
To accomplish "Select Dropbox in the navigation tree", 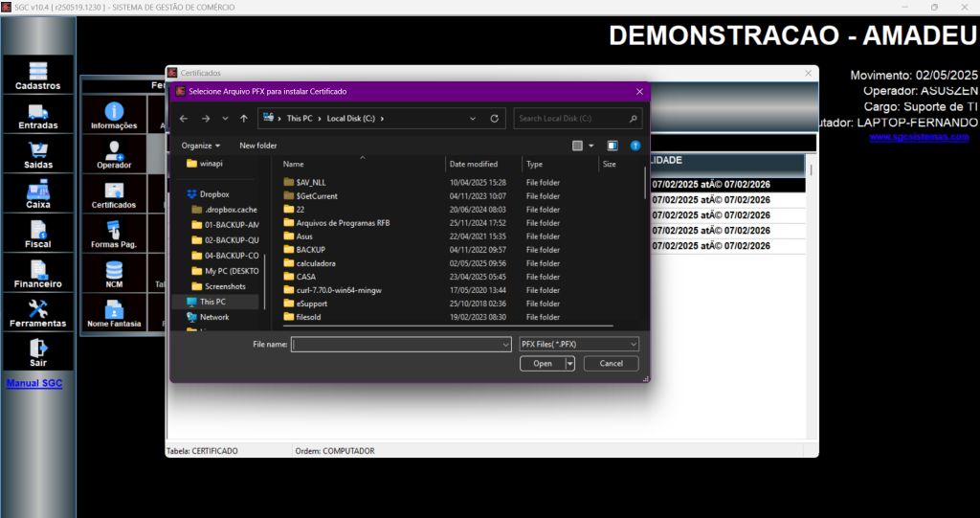I will tap(214, 194).
